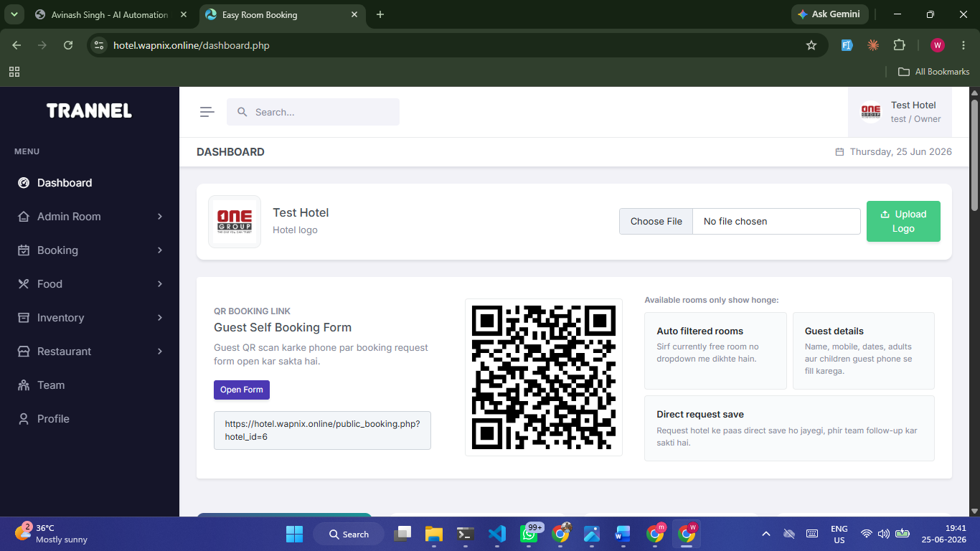Bookmark this page with star icon
The width and height of the screenshot is (980, 551).
click(x=811, y=45)
